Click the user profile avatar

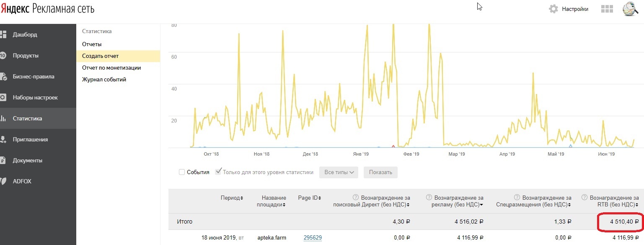click(x=630, y=9)
